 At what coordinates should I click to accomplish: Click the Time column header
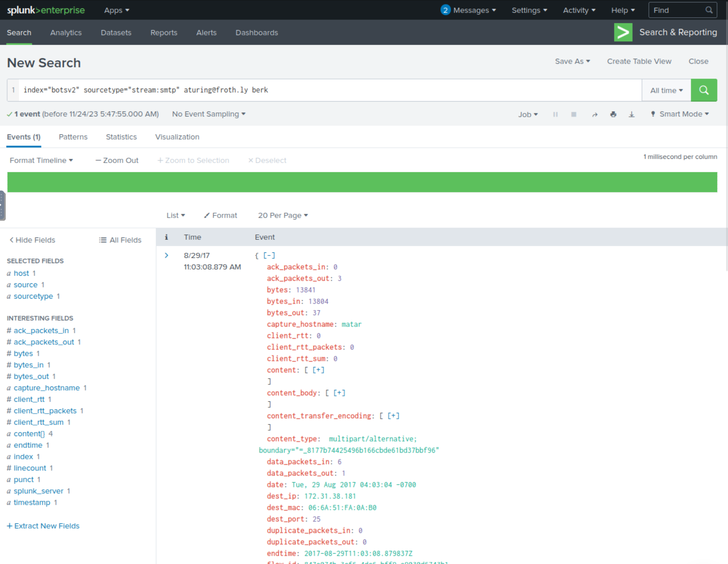193,237
